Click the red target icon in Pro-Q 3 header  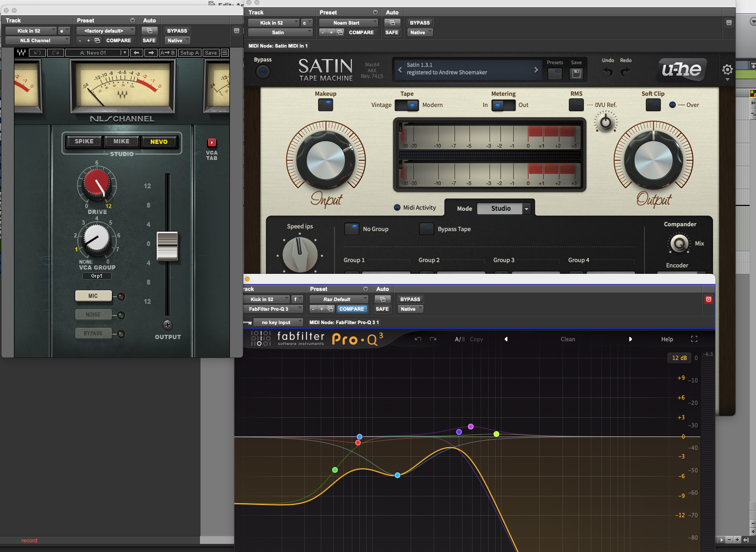click(x=708, y=300)
